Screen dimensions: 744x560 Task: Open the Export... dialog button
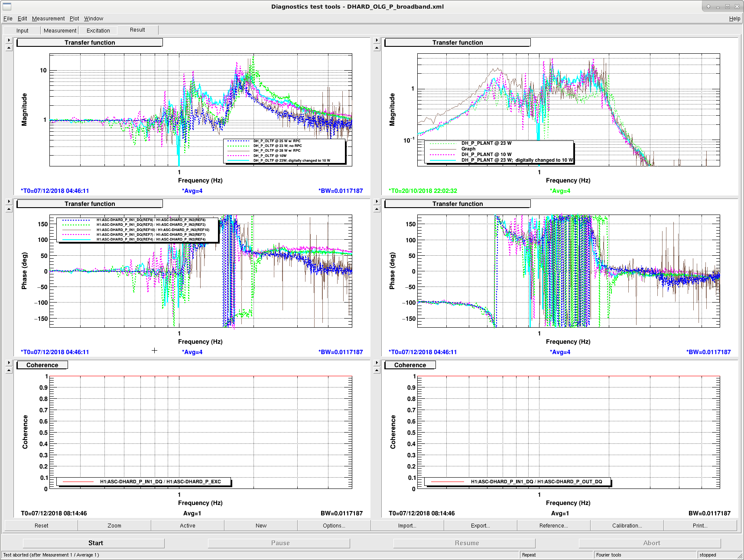(x=481, y=526)
